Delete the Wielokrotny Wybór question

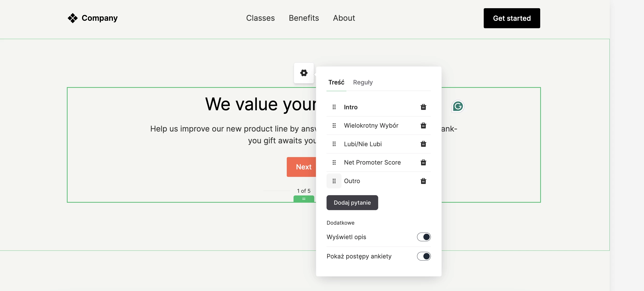pos(423,125)
